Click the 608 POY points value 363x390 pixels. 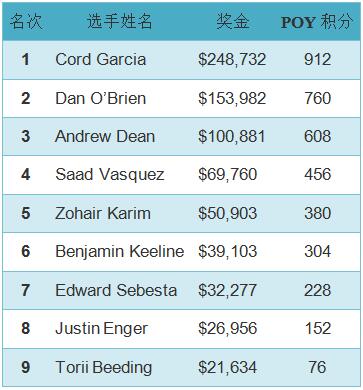[317, 137]
